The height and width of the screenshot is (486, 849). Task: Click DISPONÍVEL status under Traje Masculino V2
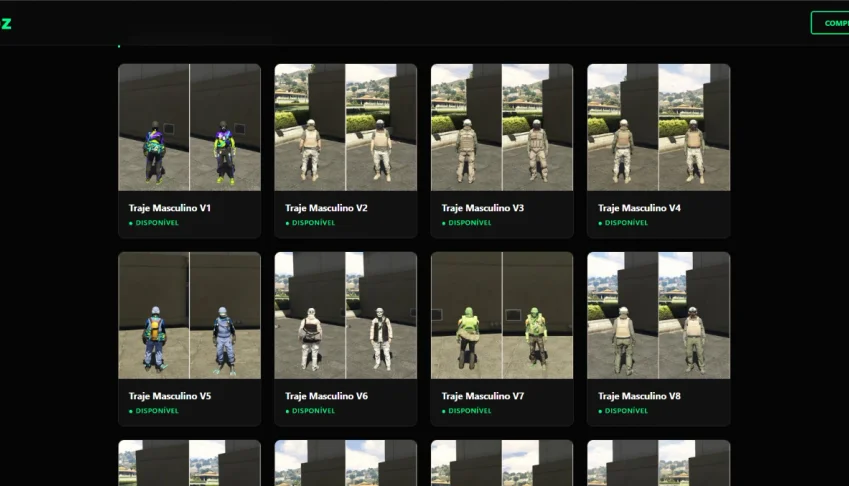pos(310,223)
